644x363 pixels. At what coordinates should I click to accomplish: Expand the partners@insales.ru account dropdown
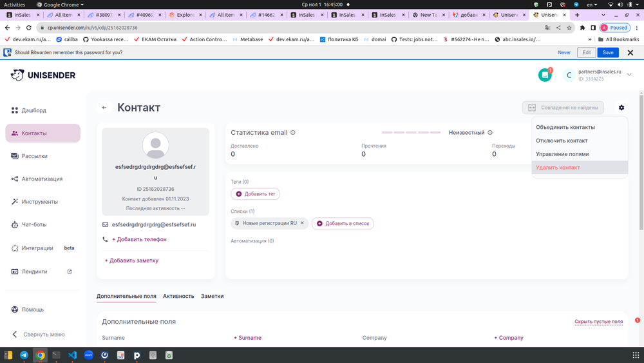[x=629, y=75]
